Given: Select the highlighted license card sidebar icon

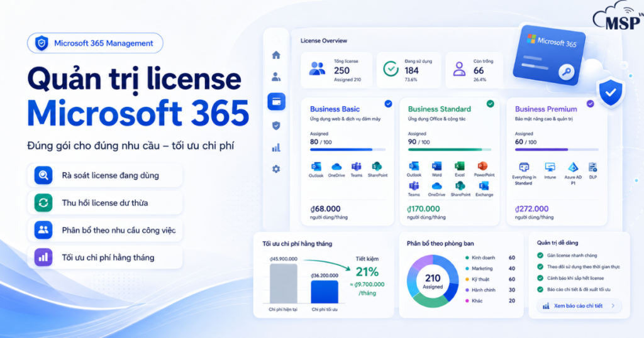Looking at the screenshot, I should pos(277,102).
